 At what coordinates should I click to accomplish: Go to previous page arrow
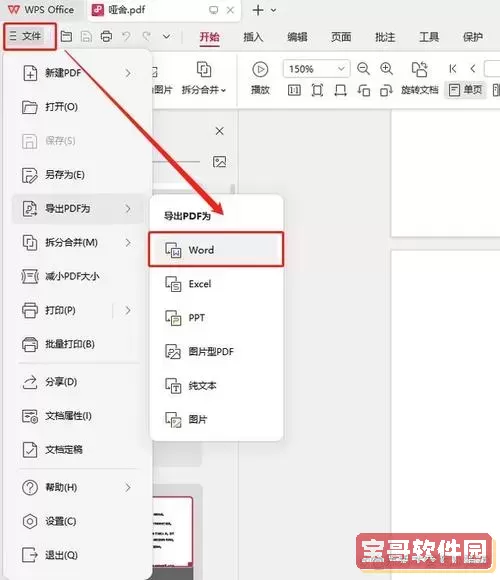pos(473,69)
